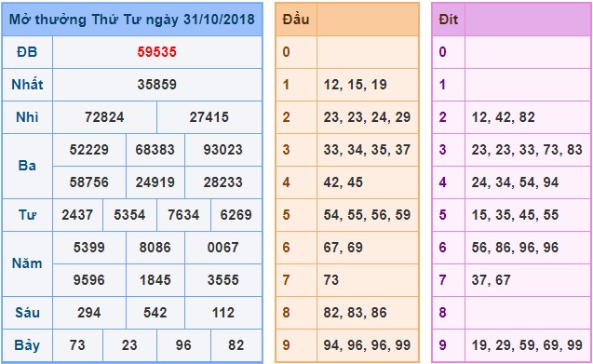Select Đầu row values '94, 96, 96, 99'
The image size is (593, 364).
(367, 345)
